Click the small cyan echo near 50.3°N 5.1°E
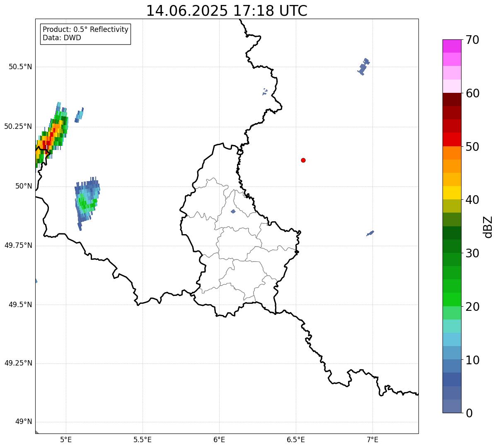 [x=79, y=115]
